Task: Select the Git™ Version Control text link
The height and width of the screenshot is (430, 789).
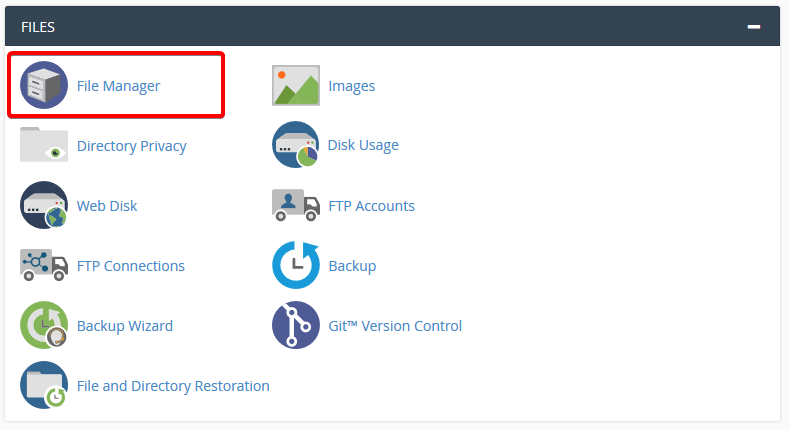Action: tap(395, 326)
